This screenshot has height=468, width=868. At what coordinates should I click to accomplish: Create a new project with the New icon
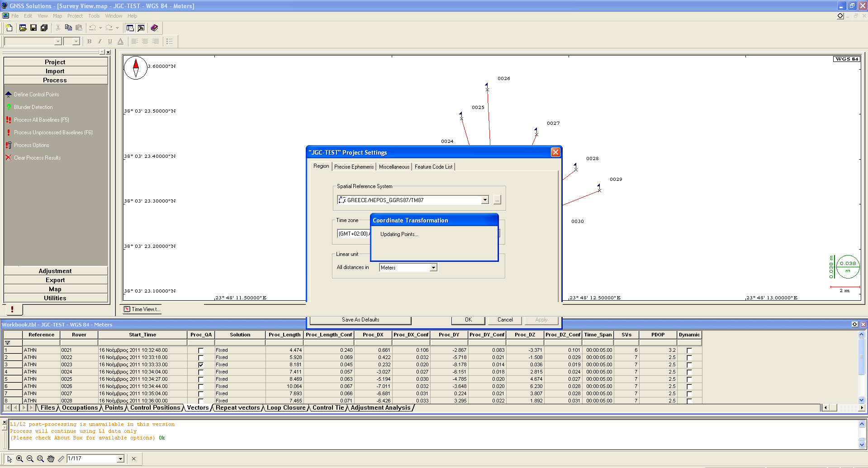tap(9, 28)
